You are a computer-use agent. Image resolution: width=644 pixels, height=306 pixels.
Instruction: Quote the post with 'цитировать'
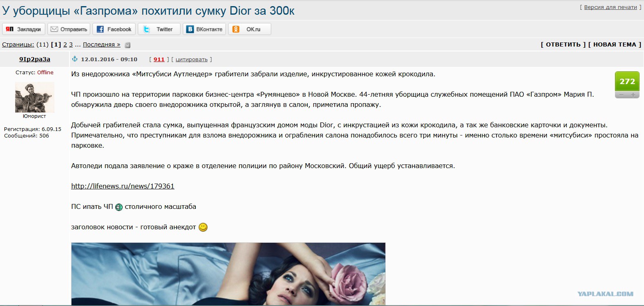click(x=192, y=59)
